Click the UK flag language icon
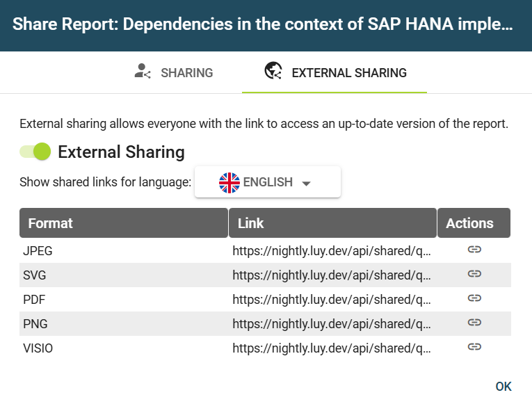Screen dimensions: 532x404 229,182
